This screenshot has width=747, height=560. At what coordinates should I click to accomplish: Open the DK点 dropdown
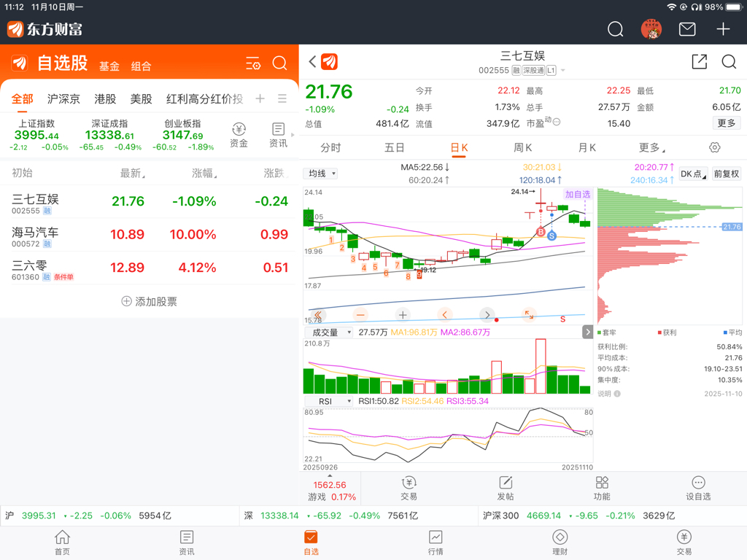693,174
